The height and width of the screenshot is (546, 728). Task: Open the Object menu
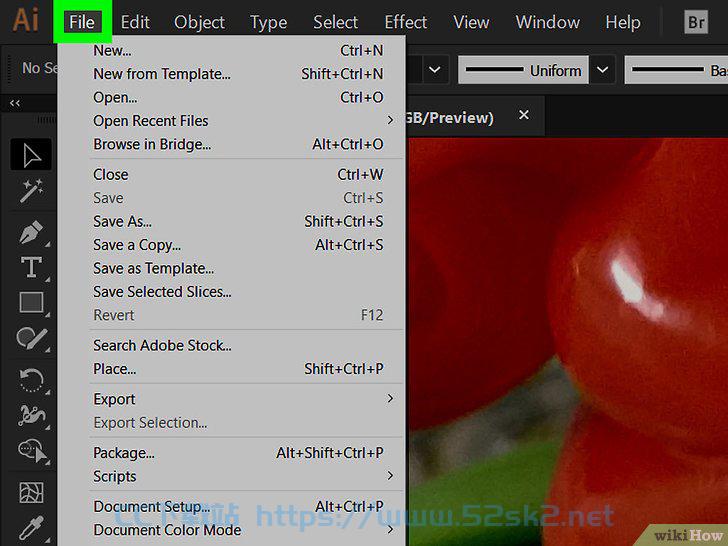(x=199, y=22)
